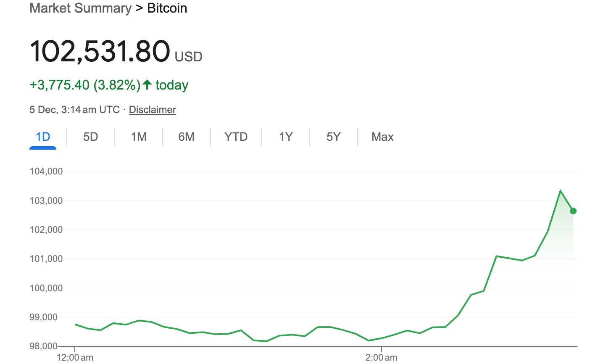Click the green up-arrow icon beside today
The height and width of the screenshot is (364, 611).
(147, 84)
